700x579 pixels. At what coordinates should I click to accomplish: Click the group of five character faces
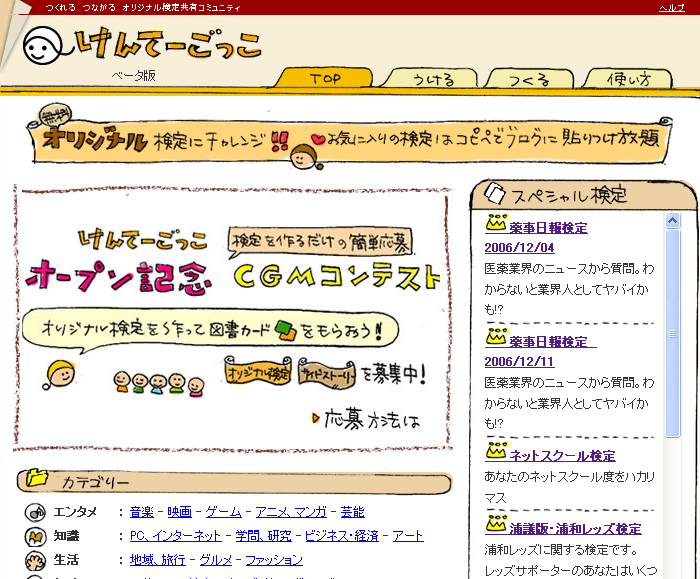(158, 383)
